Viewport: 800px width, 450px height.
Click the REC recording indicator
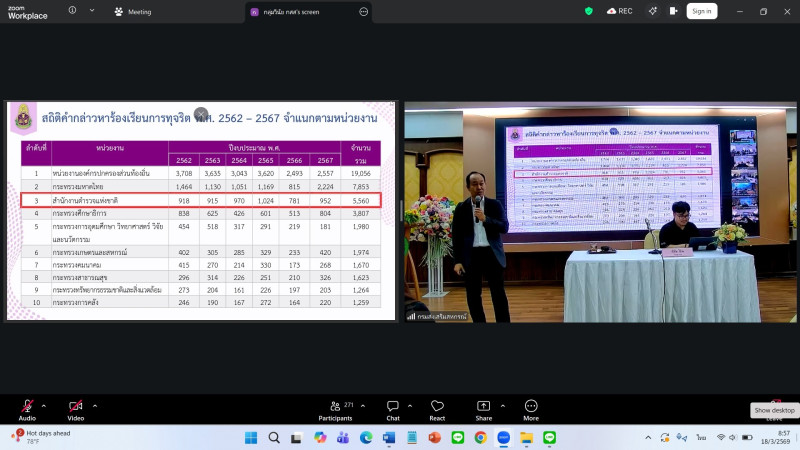click(619, 11)
